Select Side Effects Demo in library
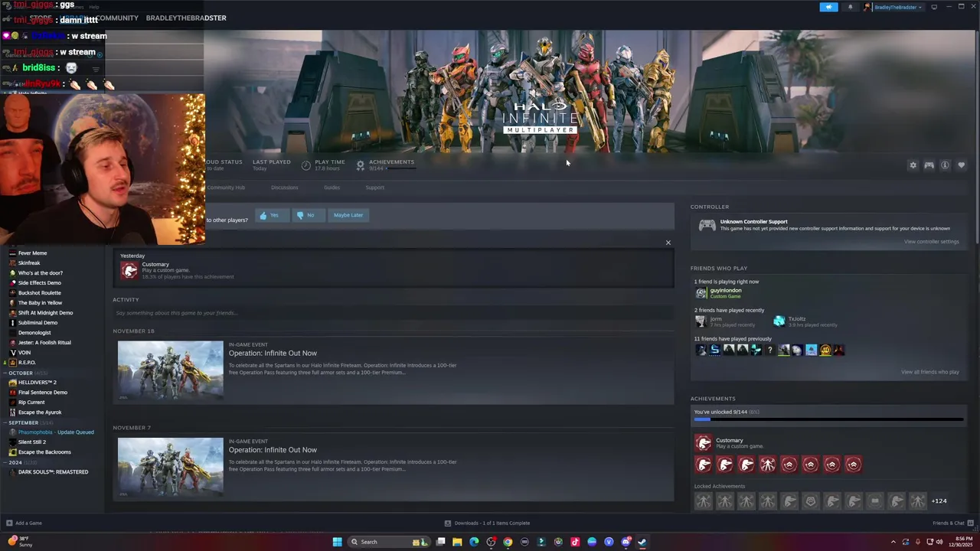Viewport: 980px width, 551px height. click(x=39, y=283)
